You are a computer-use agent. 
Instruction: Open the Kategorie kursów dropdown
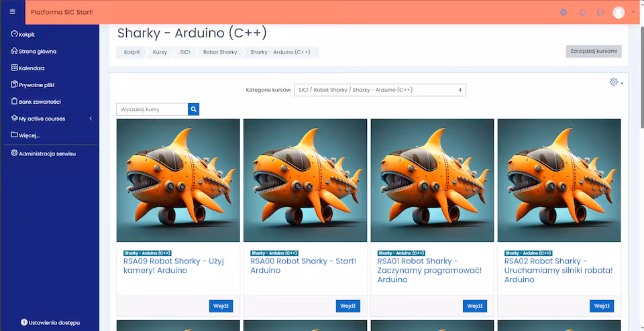click(380, 90)
